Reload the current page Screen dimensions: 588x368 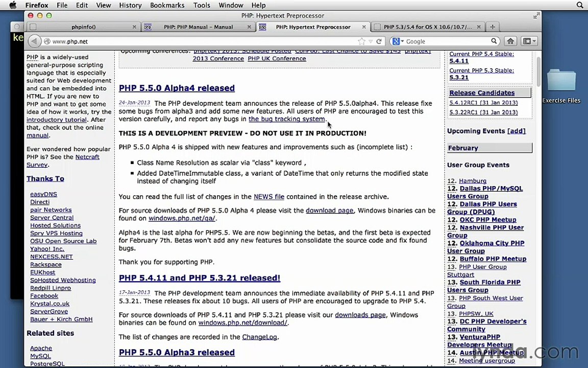tap(379, 41)
